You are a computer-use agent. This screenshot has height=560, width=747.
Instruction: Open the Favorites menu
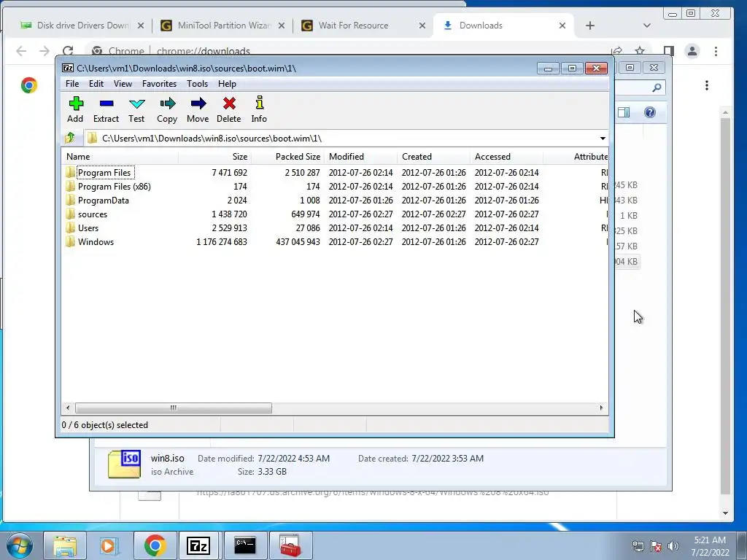pos(159,84)
